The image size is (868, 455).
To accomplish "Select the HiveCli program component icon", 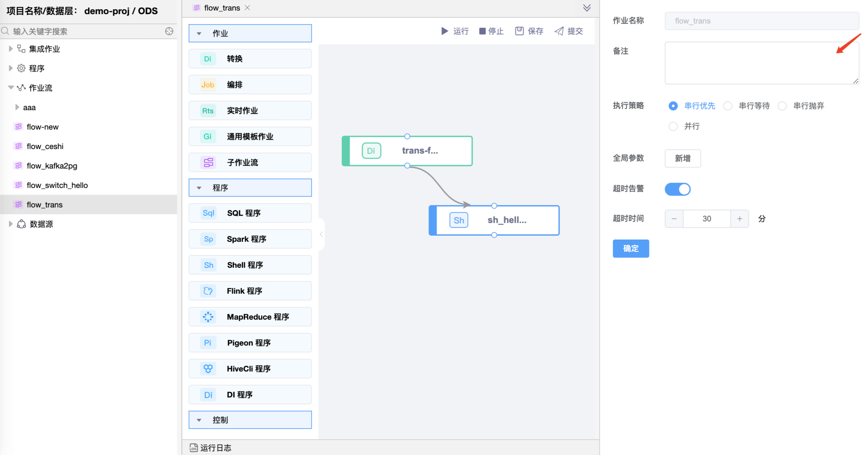I will (x=208, y=369).
